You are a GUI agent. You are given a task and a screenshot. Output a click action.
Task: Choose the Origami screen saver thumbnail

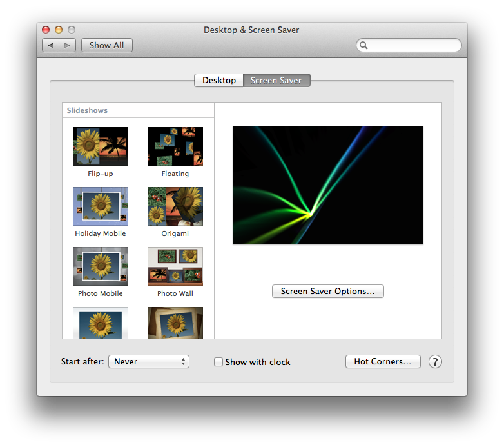pyautogui.click(x=175, y=206)
